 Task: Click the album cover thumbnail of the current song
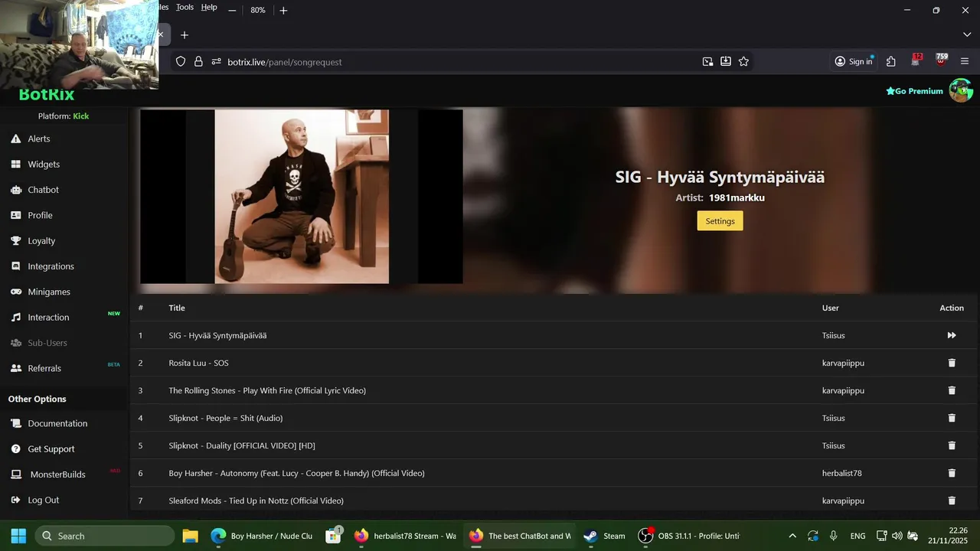[x=302, y=197]
